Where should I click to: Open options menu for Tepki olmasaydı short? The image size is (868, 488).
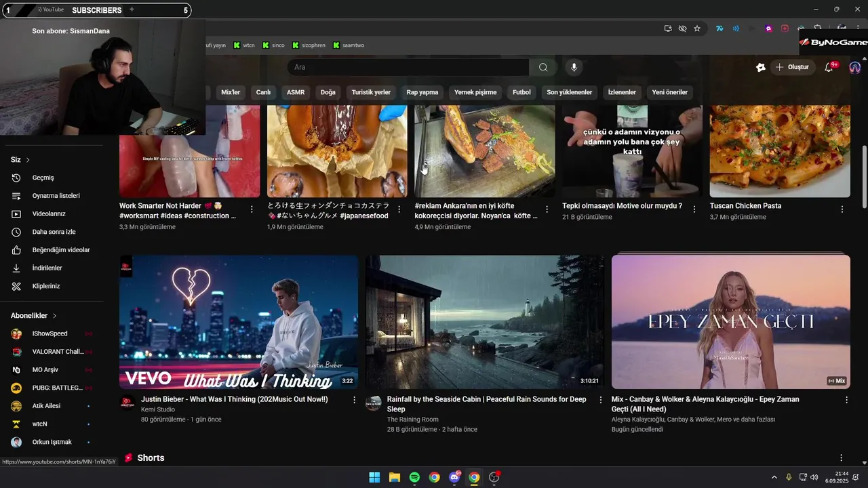pos(694,209)
